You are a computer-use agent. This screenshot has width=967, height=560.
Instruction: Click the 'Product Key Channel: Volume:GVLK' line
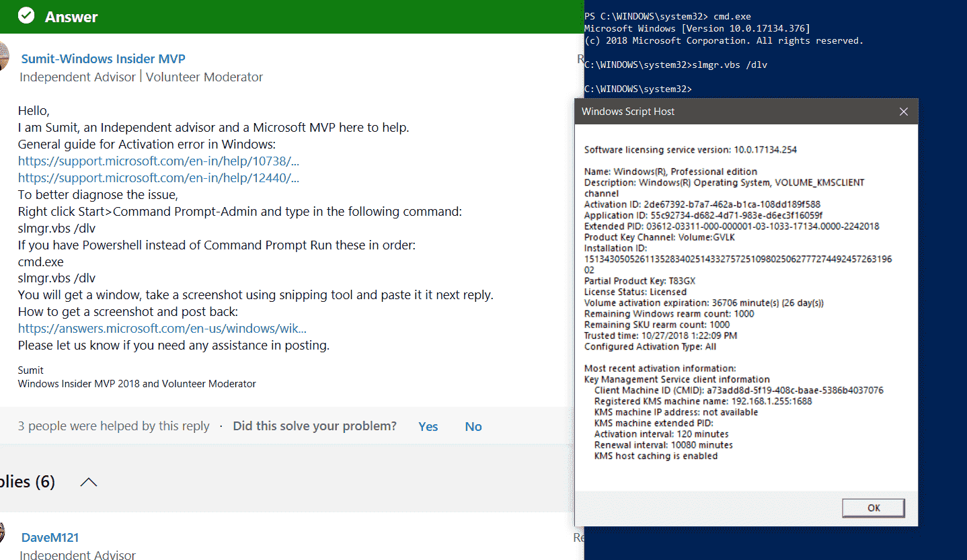click(660, 237)
